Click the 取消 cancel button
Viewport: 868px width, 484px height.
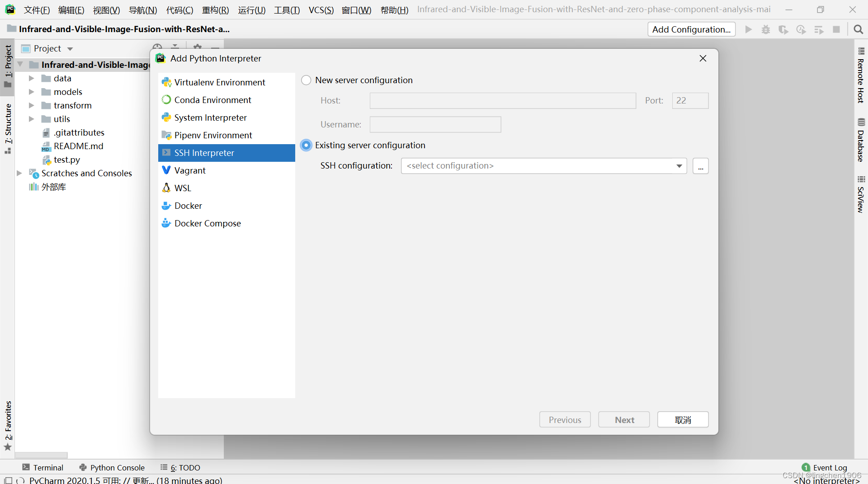683,420
